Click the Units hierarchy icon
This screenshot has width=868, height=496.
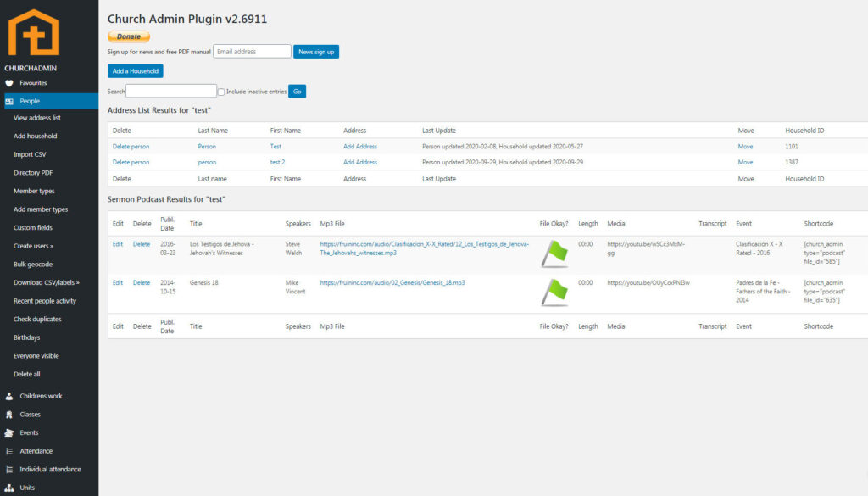(9, 488)
